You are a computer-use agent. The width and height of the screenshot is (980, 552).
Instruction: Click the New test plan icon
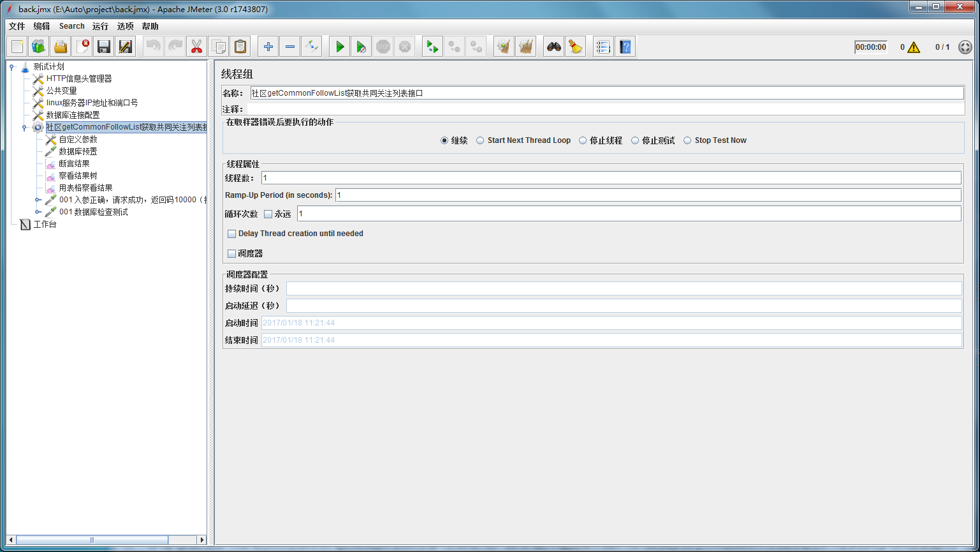17,47
